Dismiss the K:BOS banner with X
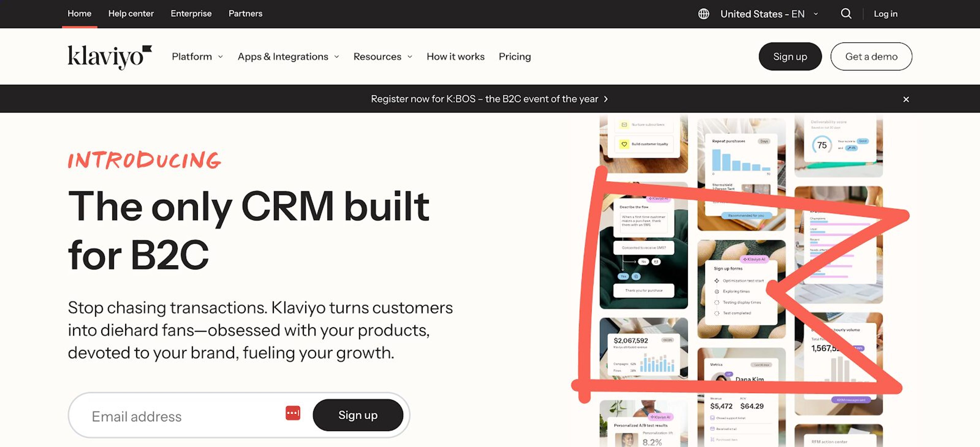980x447 pixels. [x=906, y=99]
